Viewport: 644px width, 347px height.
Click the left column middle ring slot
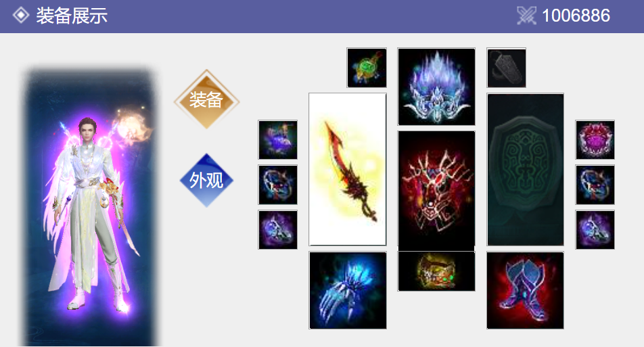pos(277,185)
